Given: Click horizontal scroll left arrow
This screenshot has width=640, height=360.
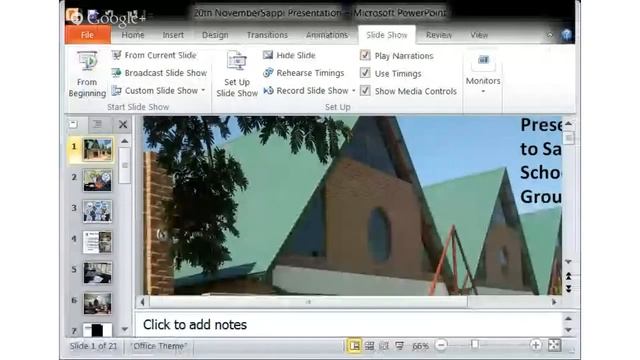Looking at the screenshot, I should 142,302.
